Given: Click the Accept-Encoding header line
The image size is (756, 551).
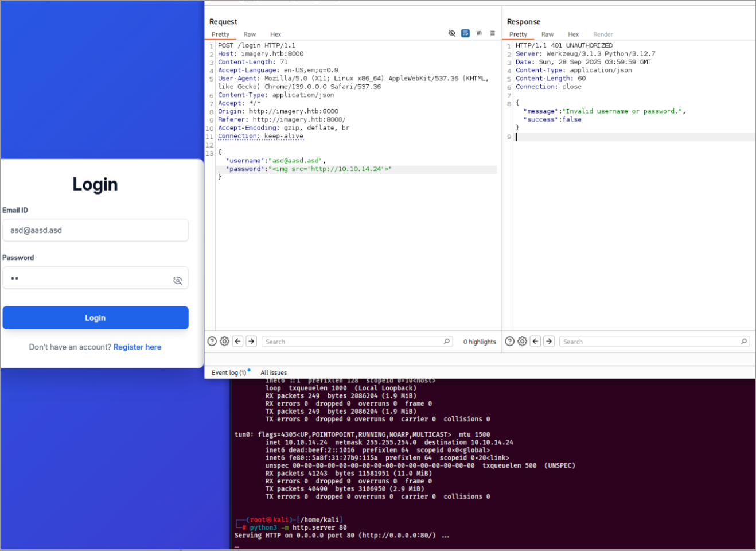Looking at the screenshot, I should point(283,128).
